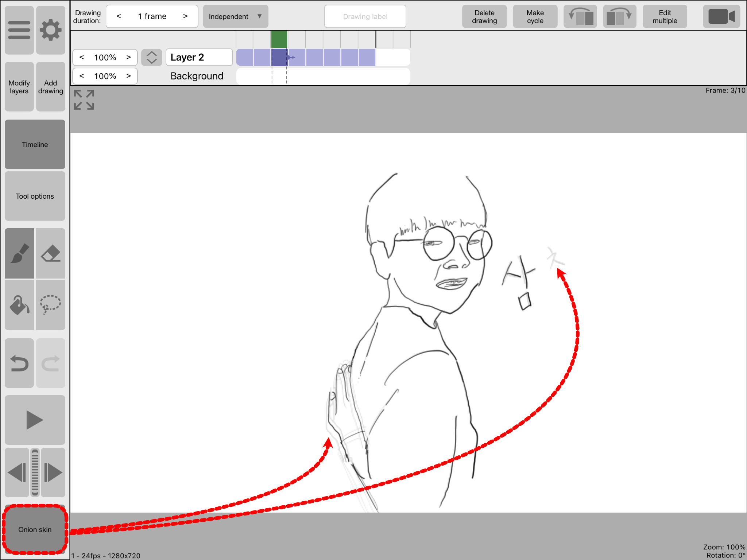Open settings with the gear icon

pos(51,30)
